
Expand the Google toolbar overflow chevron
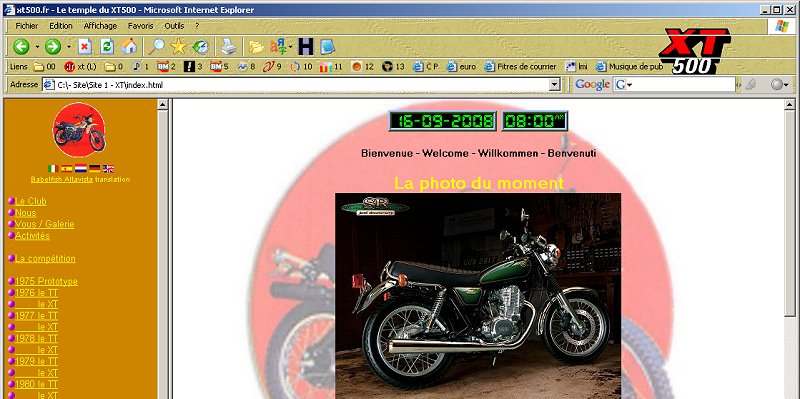coord(738,85)
